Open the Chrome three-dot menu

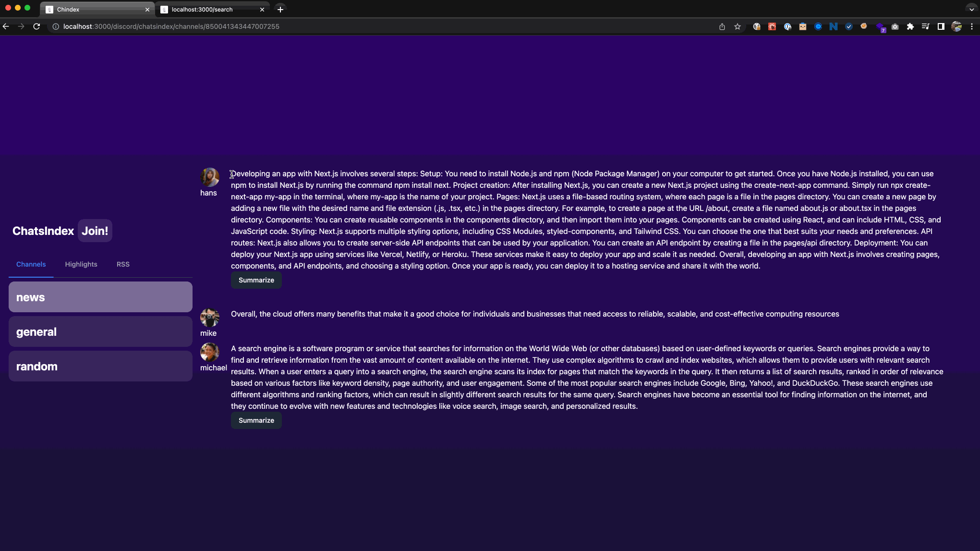(x=972, y=27)
